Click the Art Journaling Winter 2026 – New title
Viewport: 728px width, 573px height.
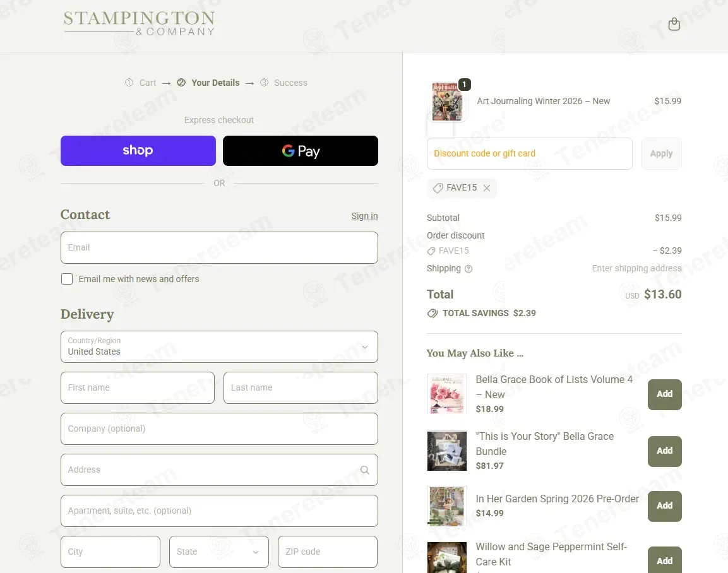point(543,101)
